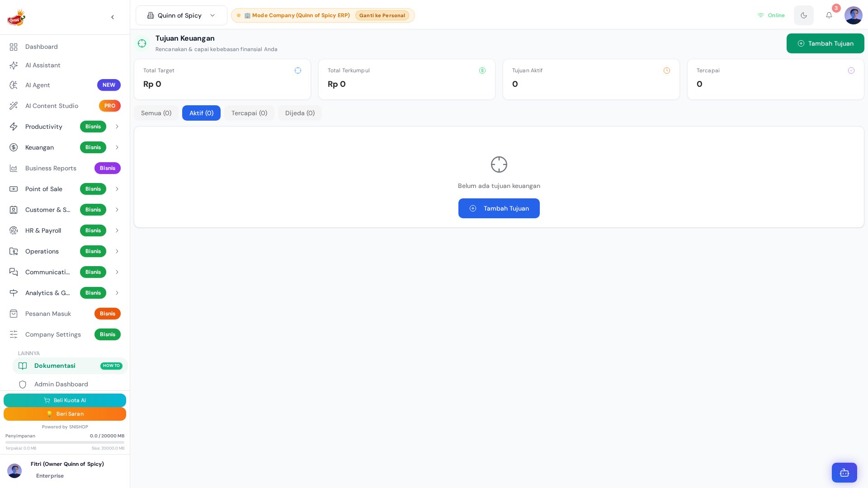
Task: Click the Quinn of Spicy logo
Action: [16, 17]
